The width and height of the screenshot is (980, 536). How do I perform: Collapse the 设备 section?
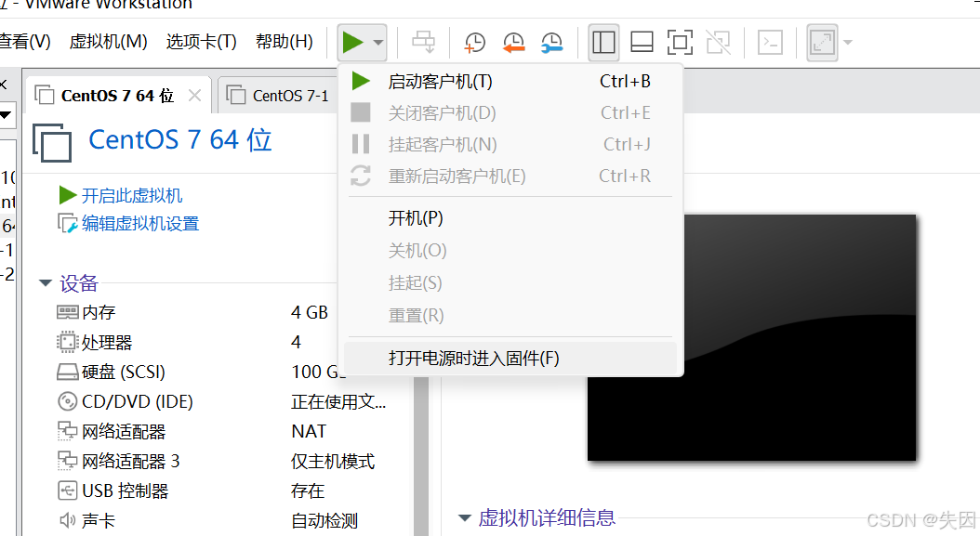pyautogui.click(x=45, y=283)
